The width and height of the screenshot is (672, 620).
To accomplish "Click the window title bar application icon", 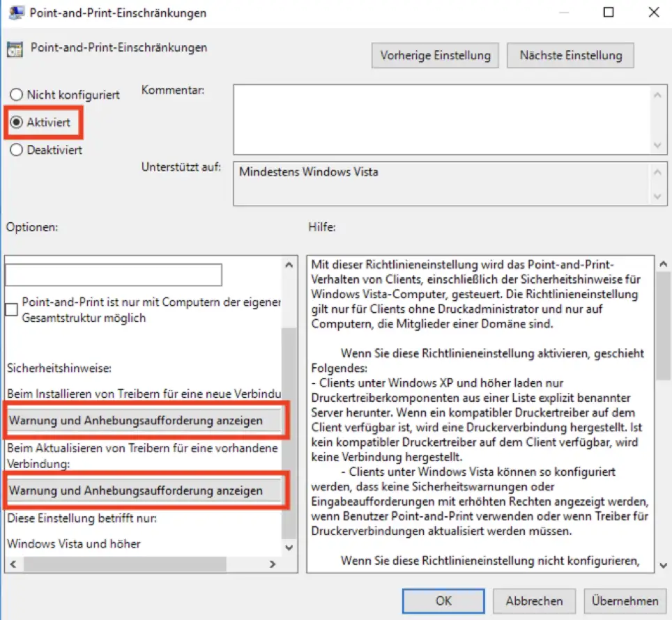I will point(15,13).
